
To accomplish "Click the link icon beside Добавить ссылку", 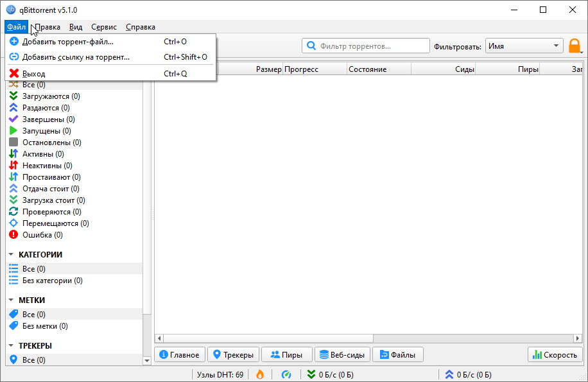I will point(14,56).
